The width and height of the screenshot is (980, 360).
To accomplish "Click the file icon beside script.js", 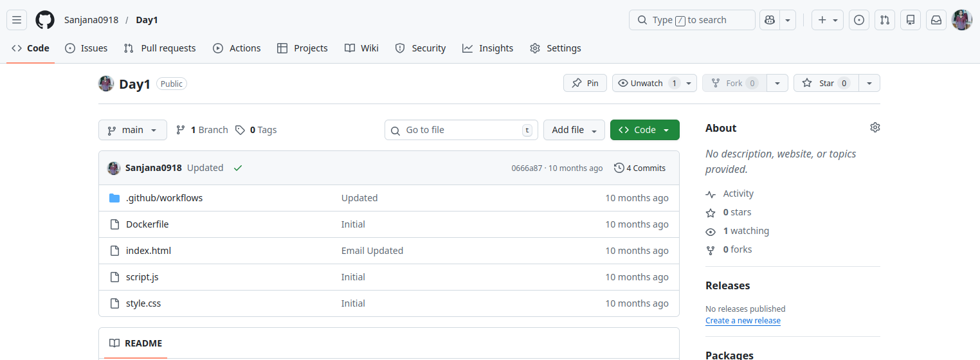I will 114,277.
